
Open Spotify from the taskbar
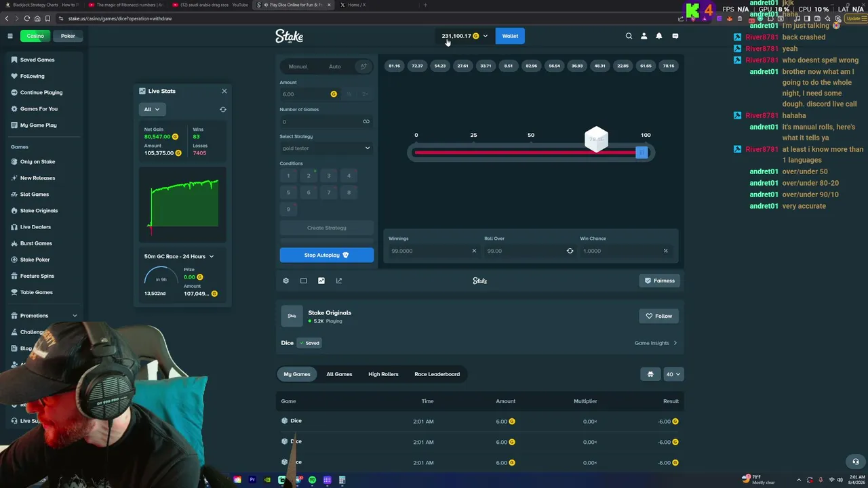point(312,480)
